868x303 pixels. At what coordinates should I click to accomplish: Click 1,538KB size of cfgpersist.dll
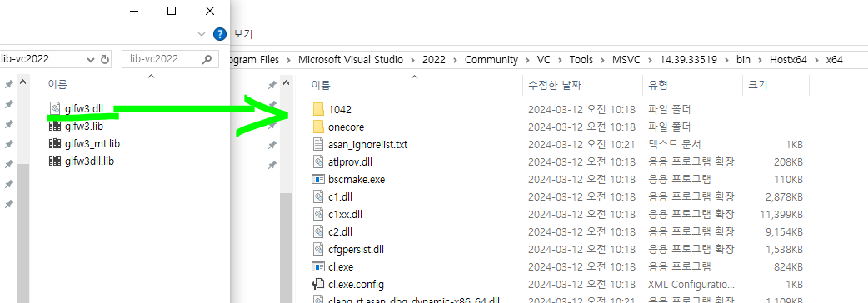[783, 249]
